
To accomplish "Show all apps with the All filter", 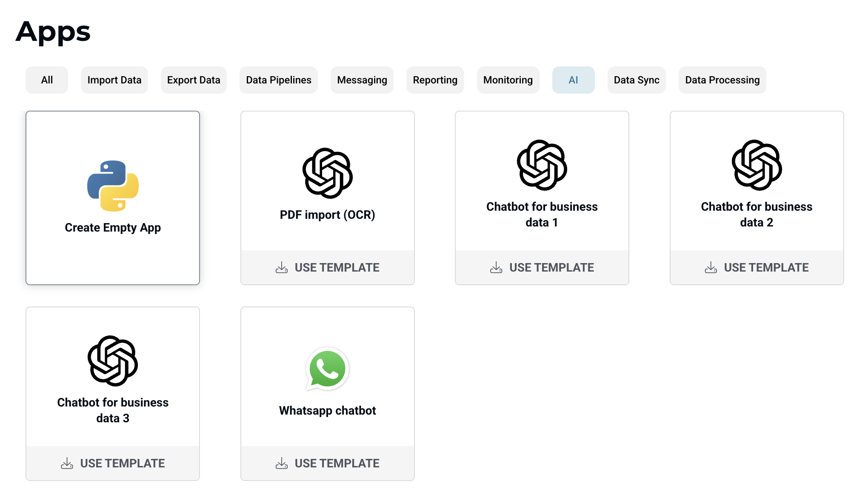I will 47,80.
